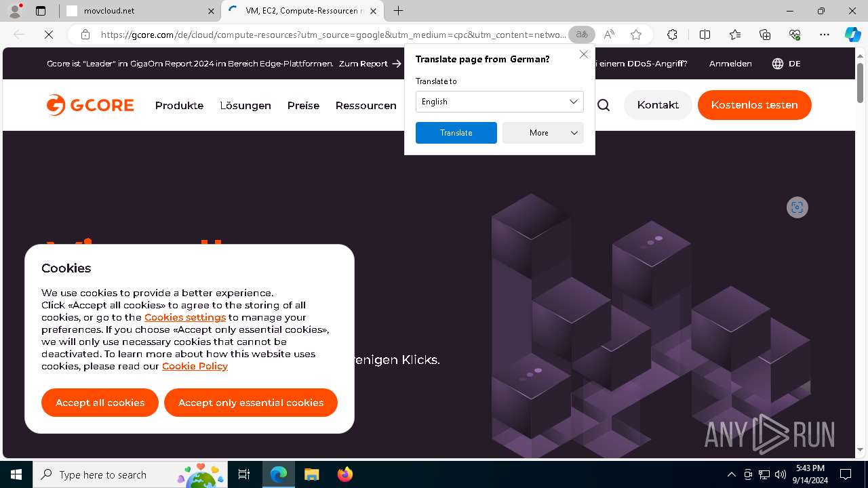The height and width of the screenshot is (488, 868).
Task: Click the translate icon in address bar
Action: (582, 35)
